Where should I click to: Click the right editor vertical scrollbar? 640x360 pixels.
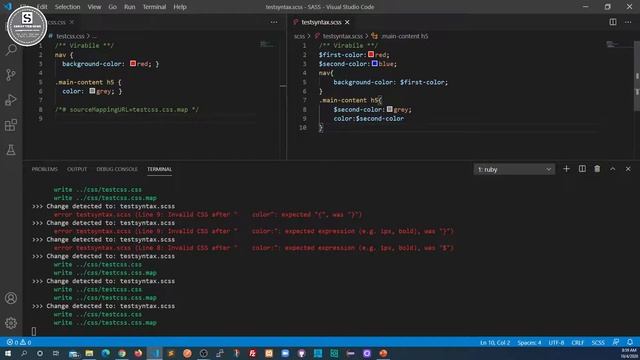click(637, 76)
